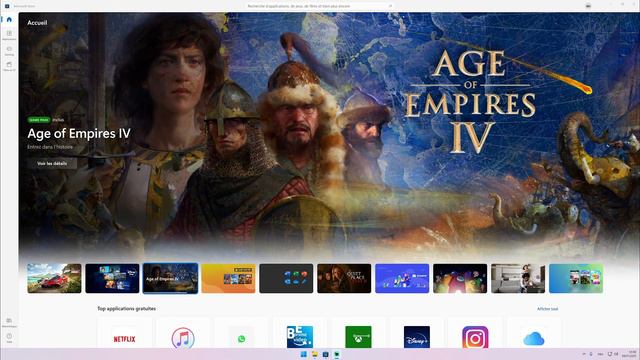Click the green Game Pass badge
This screenshot has width=640, height=360.
(x=39, y=120)
